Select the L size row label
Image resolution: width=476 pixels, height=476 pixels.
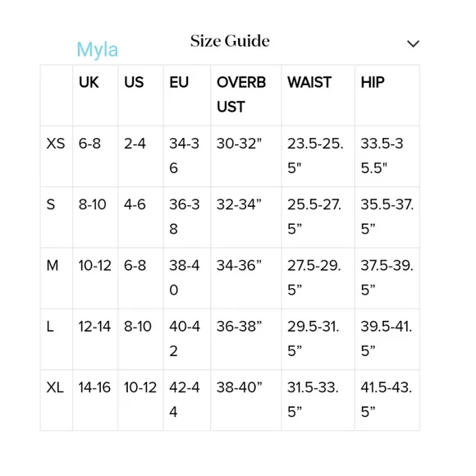50,327
